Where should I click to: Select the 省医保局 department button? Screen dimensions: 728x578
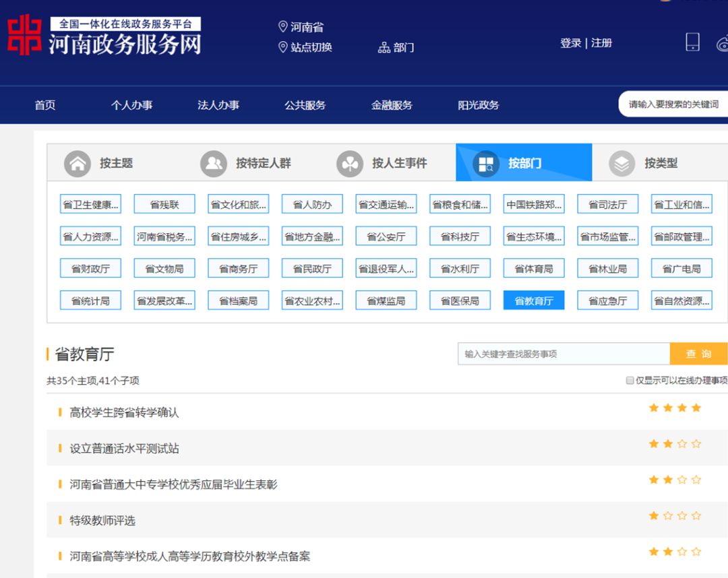pos(460,300)
